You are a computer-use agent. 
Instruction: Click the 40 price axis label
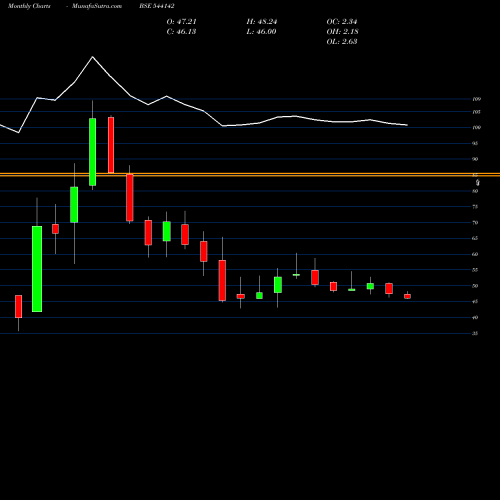pos(475,317)
